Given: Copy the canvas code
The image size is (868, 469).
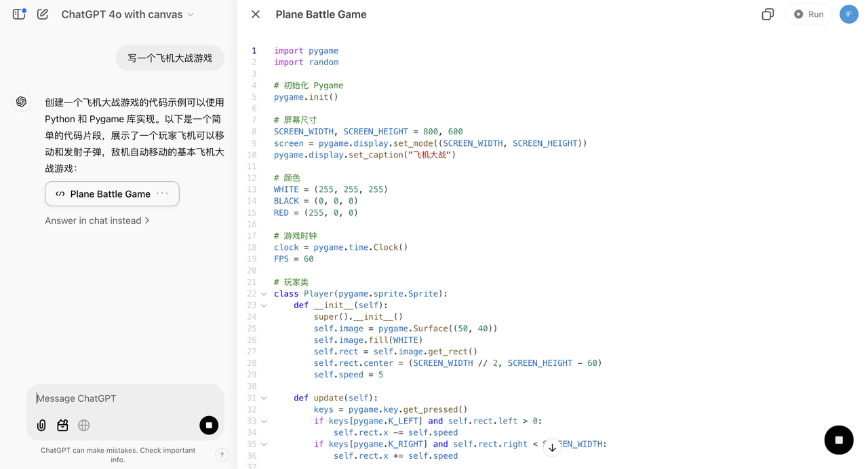Looking at the screenshot, I should click(x=768, y=14).
